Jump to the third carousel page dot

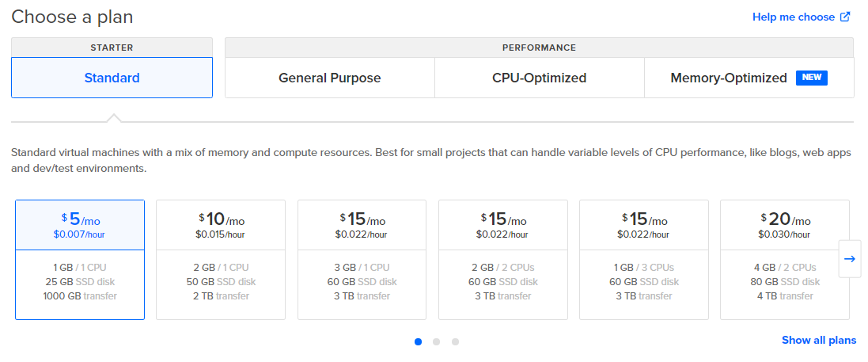[x=455, y=342]
